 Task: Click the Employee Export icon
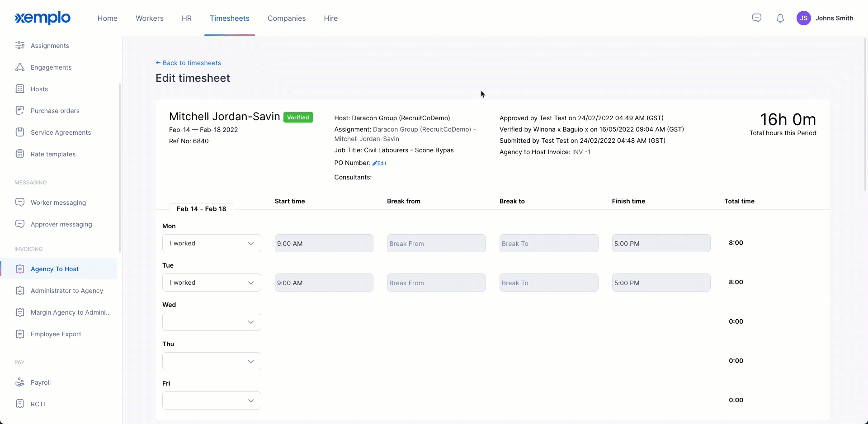tap(20, 334)
